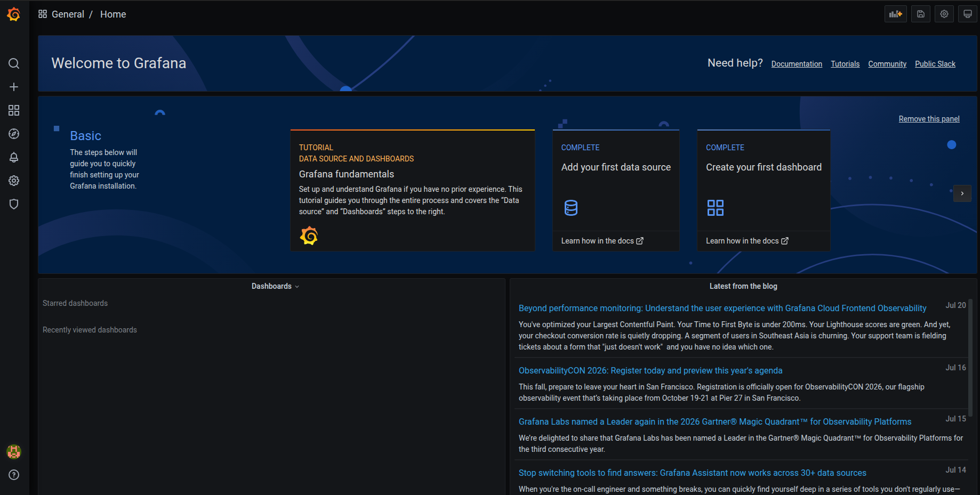980x495 pixels.
Task: Click the Jul 15 date label
Action: 955,419
